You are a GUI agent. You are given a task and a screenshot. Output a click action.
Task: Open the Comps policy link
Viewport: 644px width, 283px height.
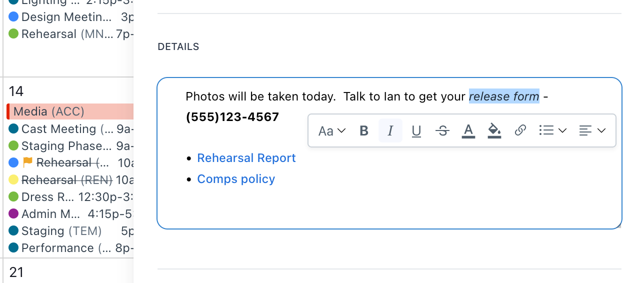(x=236, y=179)
